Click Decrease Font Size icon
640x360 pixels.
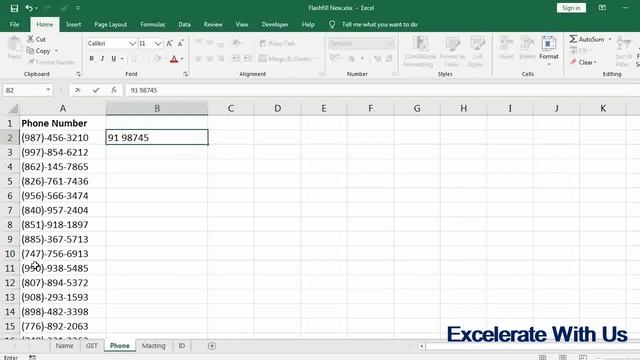pos(180,43)
